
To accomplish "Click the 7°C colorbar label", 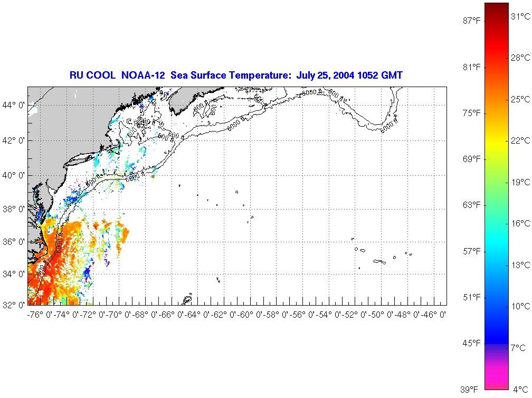I will (518, 348).
